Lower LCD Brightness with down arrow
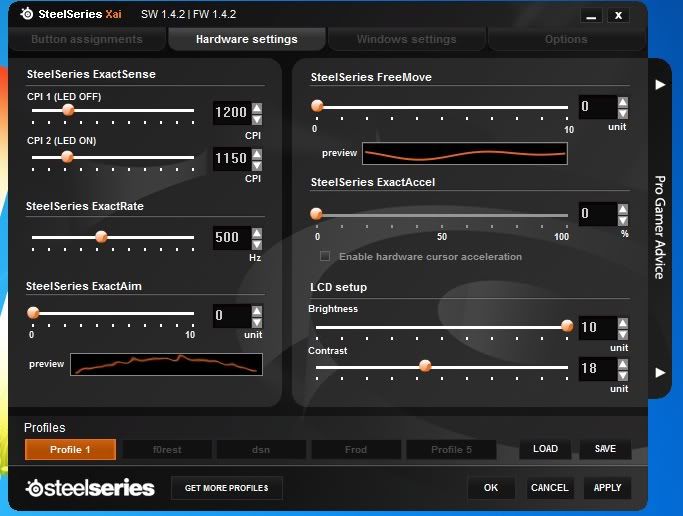683x516 pixels. tap(623, 334)
